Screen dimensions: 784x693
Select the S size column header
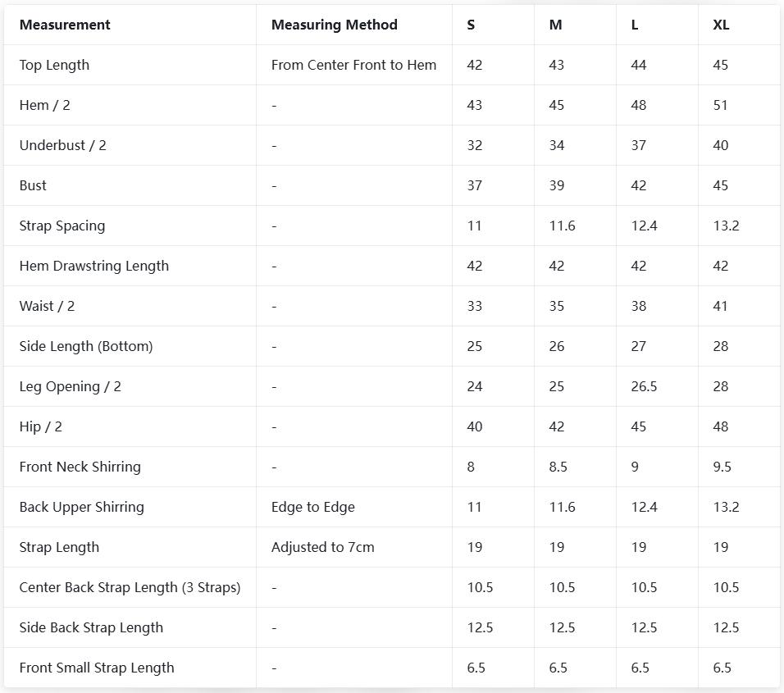pos(471,25)
